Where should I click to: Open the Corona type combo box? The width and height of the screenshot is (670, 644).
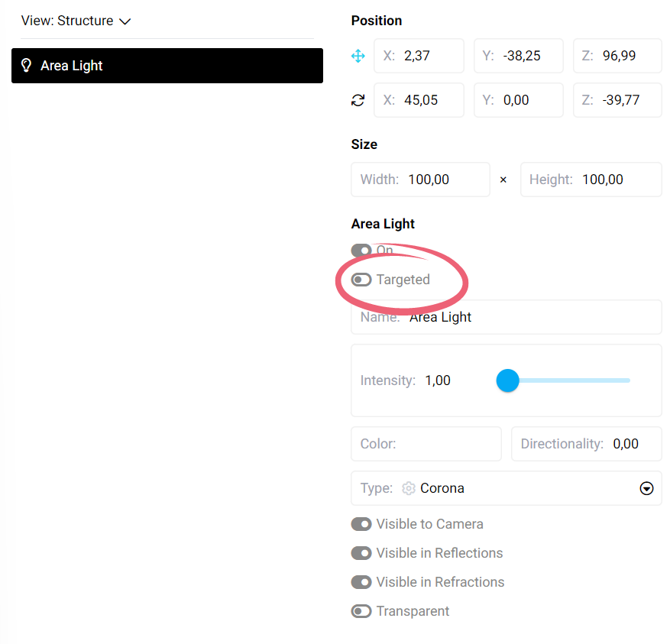(506, 488)
